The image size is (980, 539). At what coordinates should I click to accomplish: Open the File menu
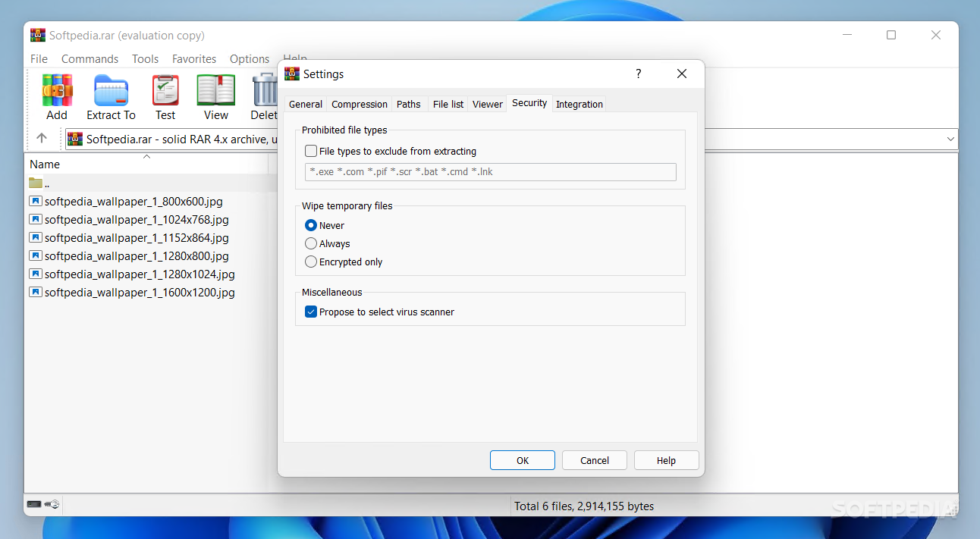coord(39,58)
